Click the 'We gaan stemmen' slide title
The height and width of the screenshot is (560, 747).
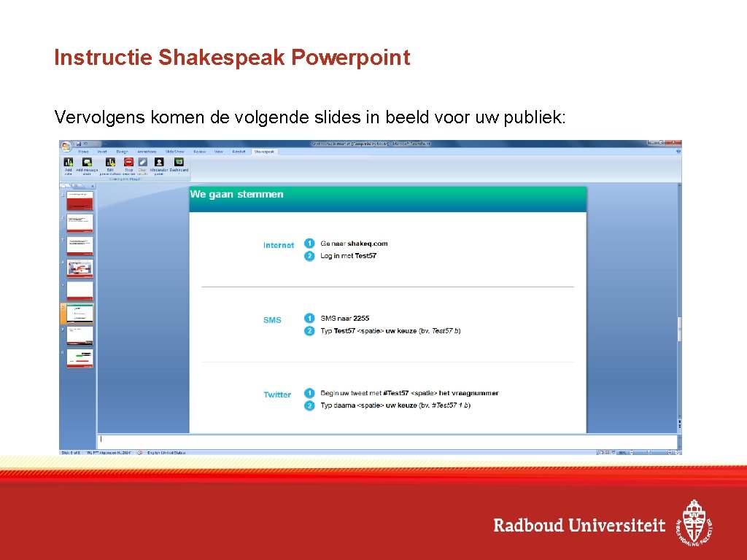click(x=237, y=194)
